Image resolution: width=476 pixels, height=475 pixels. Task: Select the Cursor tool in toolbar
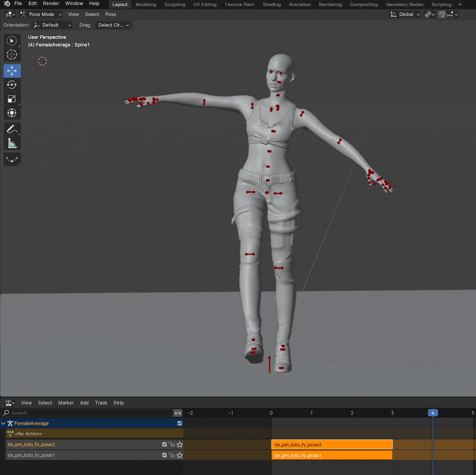point(12,55)
